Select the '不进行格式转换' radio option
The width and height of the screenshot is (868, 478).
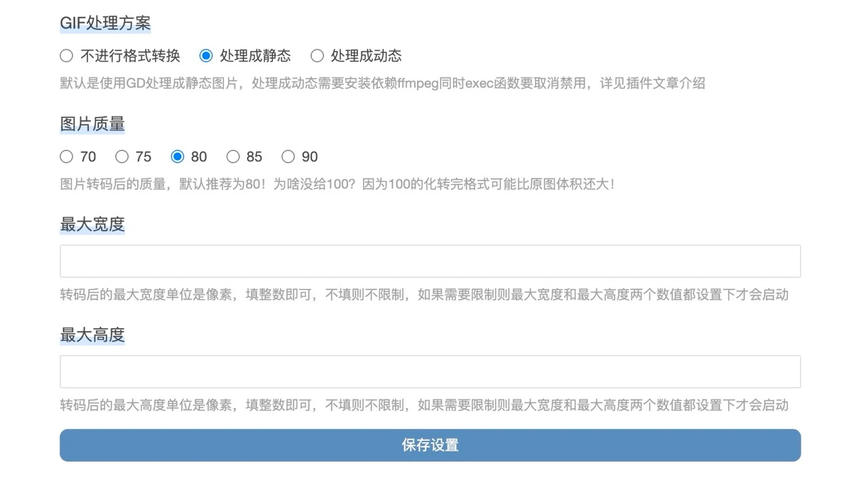(66, 56)
